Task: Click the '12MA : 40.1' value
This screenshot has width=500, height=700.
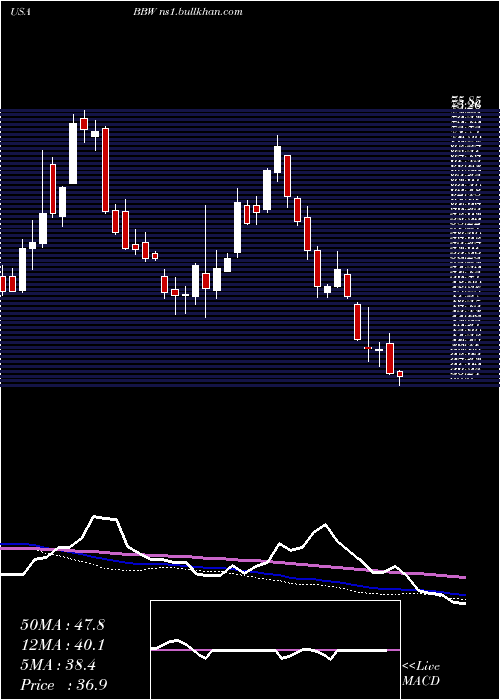Action: tap(62, 645)
